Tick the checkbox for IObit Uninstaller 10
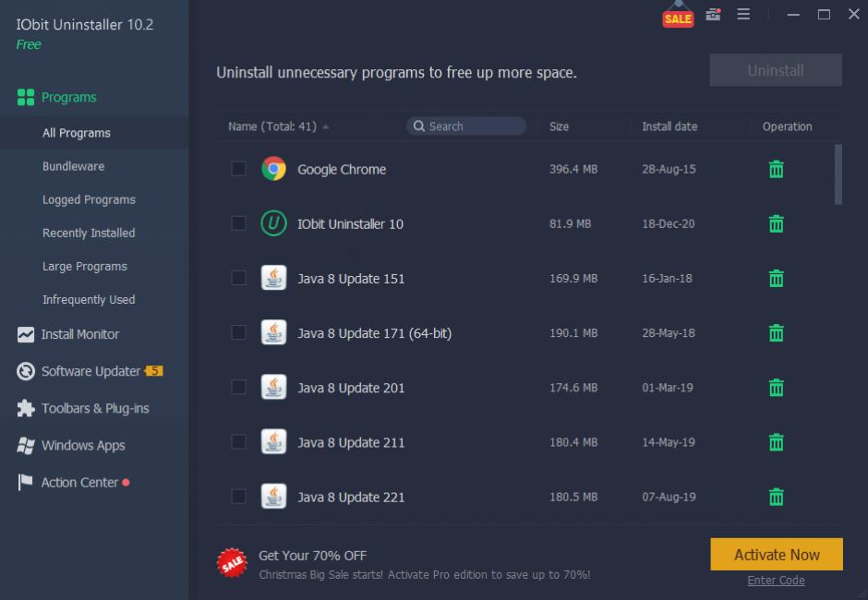This screenshot has width=868, height=600. click(x=238, y=223)
